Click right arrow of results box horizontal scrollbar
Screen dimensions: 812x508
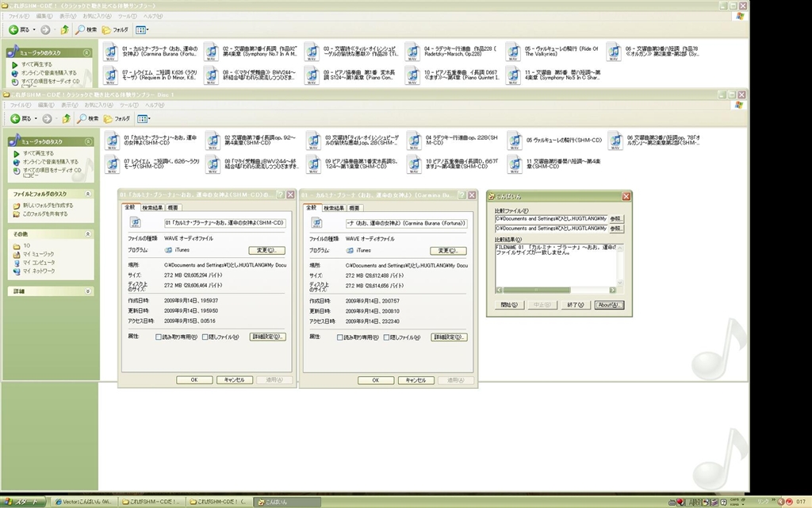tap(613, 291)
